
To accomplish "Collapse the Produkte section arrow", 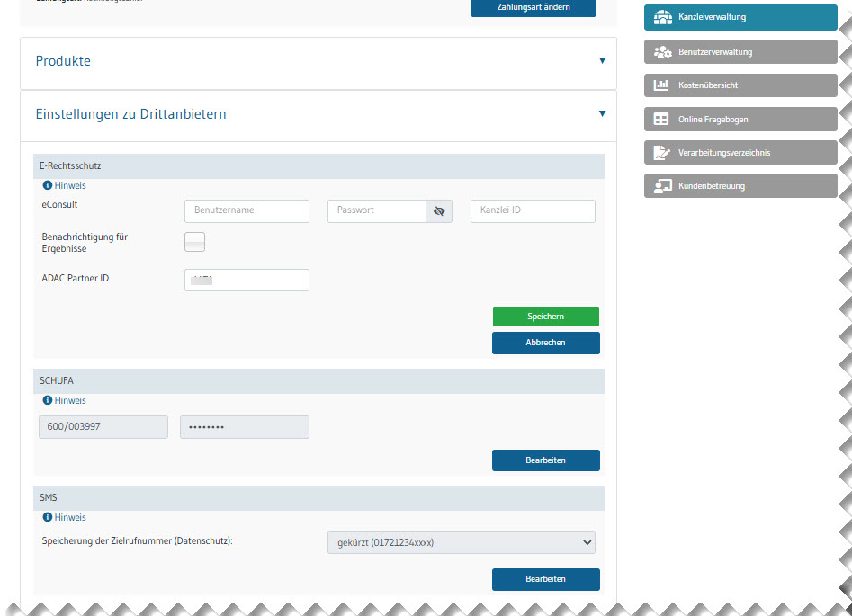I will (x=602, y=61).
